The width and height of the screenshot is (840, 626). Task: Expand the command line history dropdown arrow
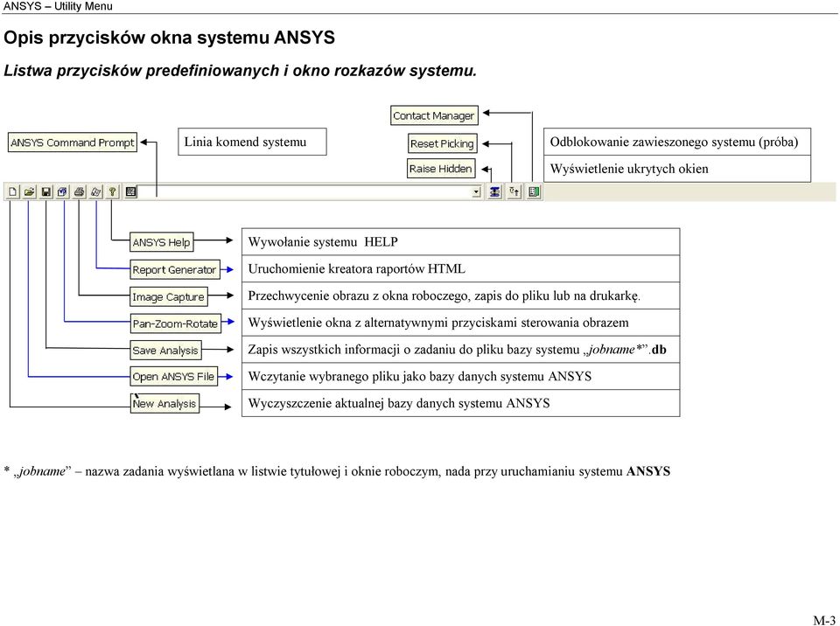tap(476, 192)
